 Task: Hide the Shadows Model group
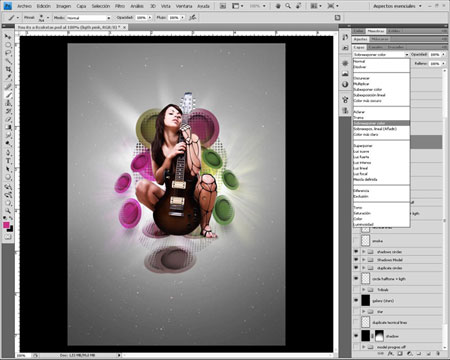(356, 260)
